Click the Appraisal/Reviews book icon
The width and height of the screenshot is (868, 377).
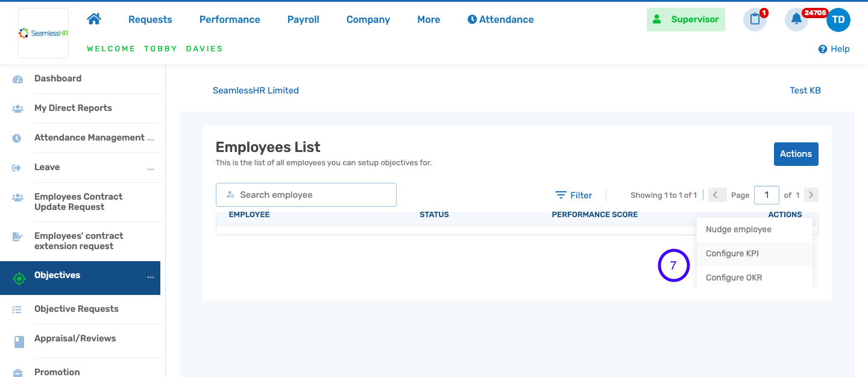point(18,341)
